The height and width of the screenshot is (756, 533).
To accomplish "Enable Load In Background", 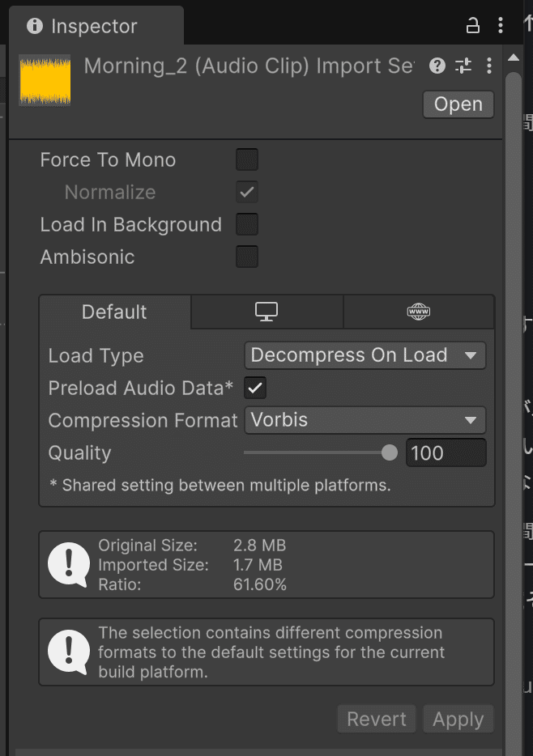I will (247, 224).
